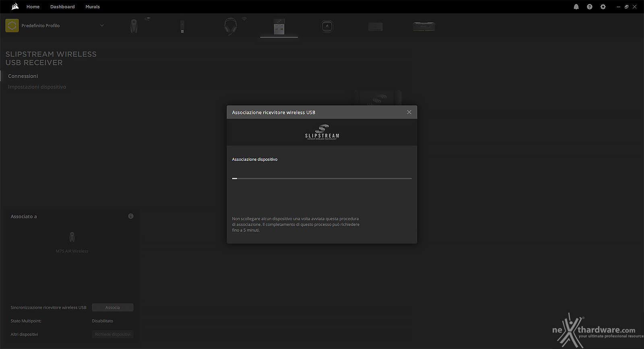This screenshot has width=644, height=349.
Task: Switch to Impostazioni dispositivo tab
Action: tap(37, 87)
